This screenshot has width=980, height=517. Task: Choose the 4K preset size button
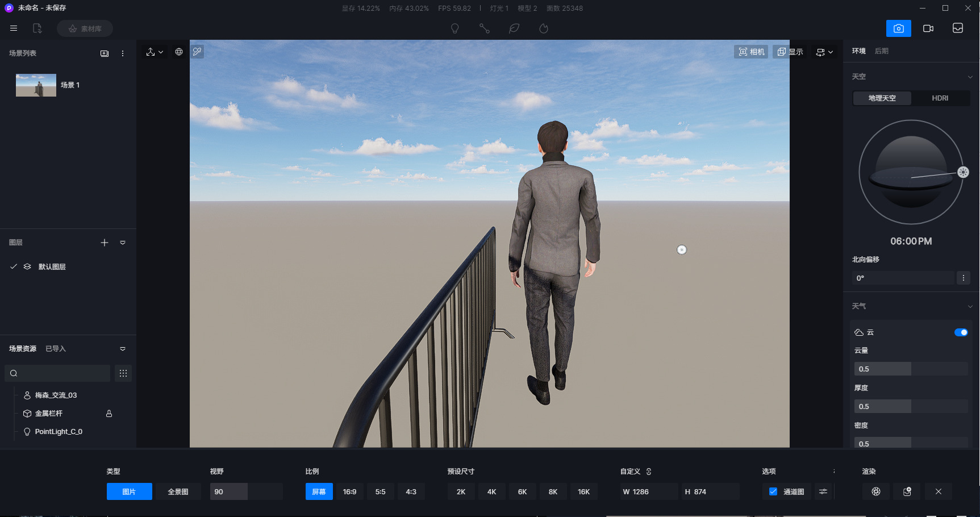tap(492, 491)
